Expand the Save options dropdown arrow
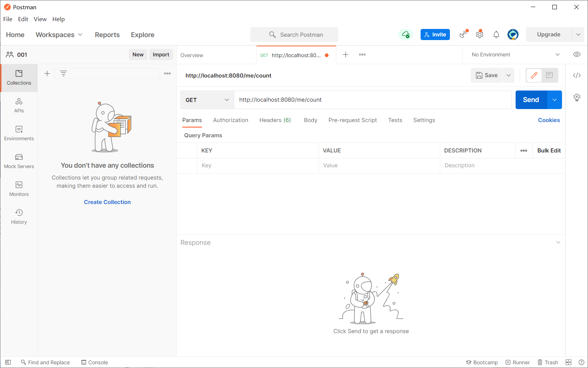 pos(509,75)
